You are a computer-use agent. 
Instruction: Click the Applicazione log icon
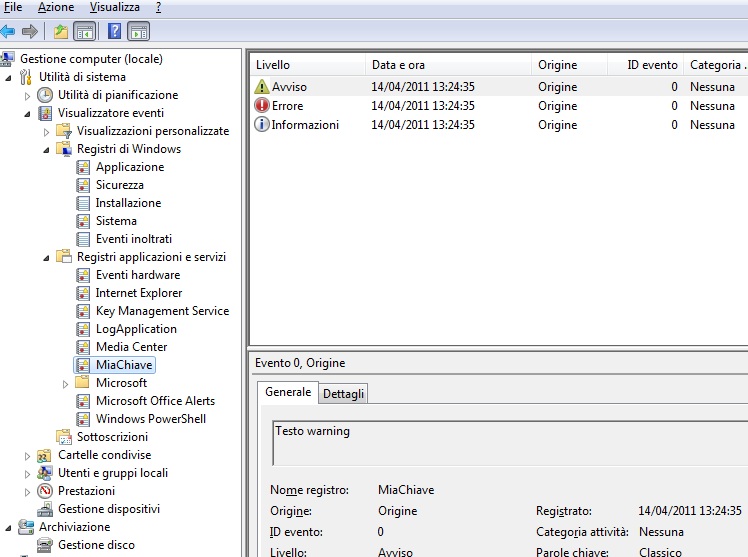point(83,167)
